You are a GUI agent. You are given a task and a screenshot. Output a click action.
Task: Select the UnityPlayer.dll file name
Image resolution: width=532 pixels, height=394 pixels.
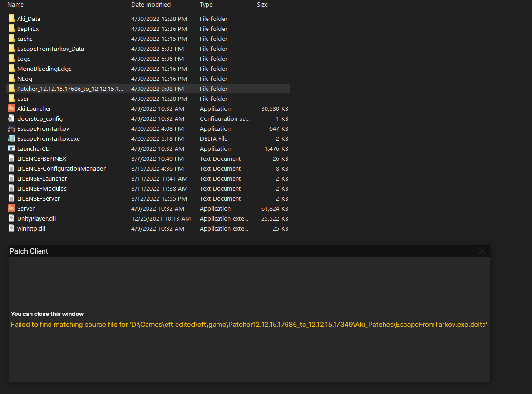tap(36, 219)
